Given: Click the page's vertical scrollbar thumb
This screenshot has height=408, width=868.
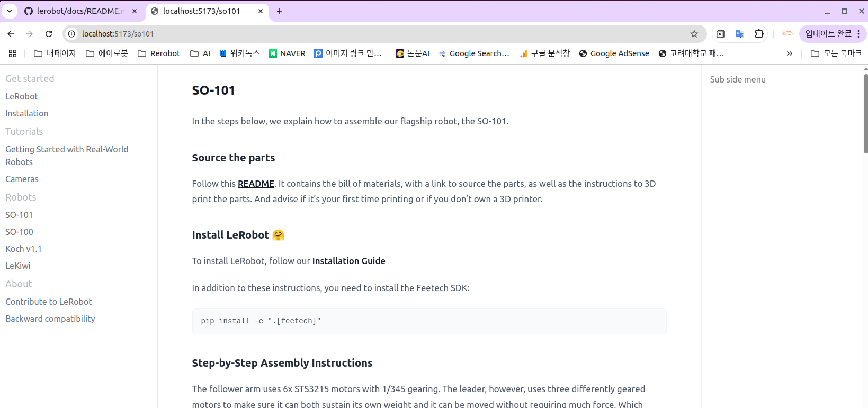Looking at the screenshot, I should click(x=865, y=113).
